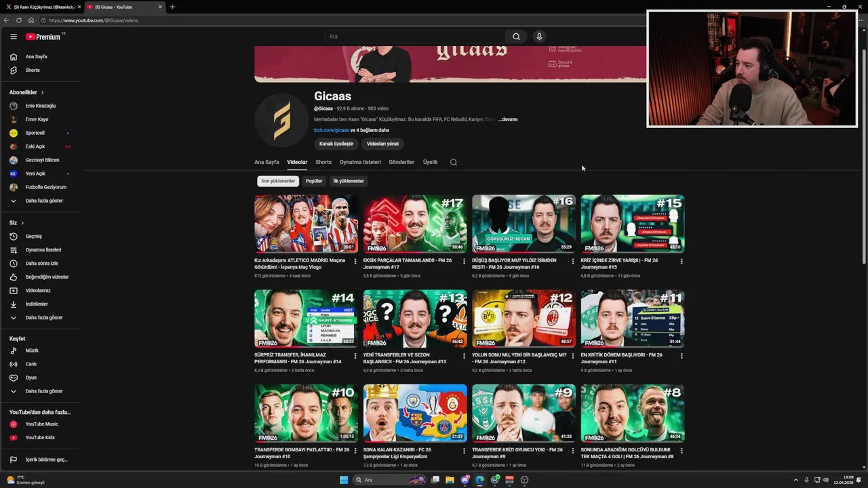Open YouTube Kids link in sidebar
This screenshot has width=868, height=488.
[x=40, y=438]
